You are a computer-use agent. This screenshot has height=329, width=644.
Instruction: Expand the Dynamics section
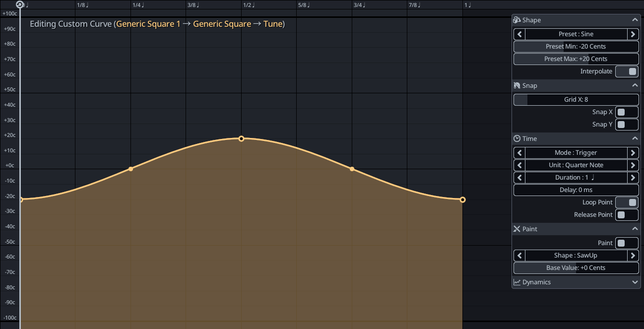[635, 282]
